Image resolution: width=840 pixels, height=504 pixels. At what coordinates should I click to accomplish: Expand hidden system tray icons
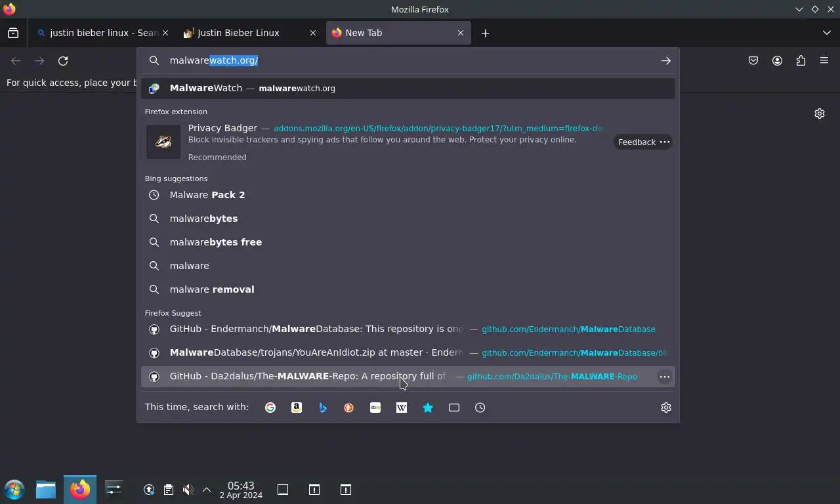click(207, 490)
